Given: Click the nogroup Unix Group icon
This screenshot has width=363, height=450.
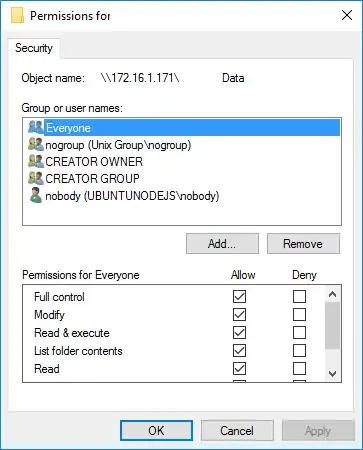Looking at the screenshot, I should tap(36, 144).
